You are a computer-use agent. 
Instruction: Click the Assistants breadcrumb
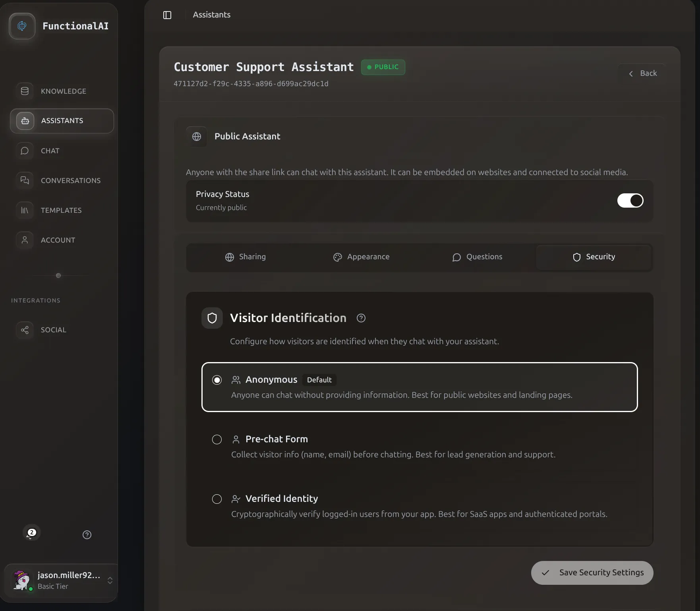click(x=211, y=15)
